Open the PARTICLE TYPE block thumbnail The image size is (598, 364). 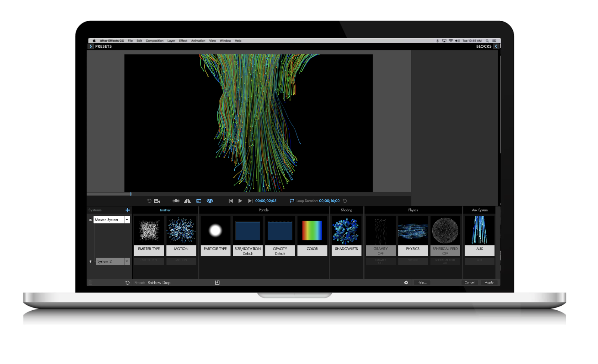[215, 236]
